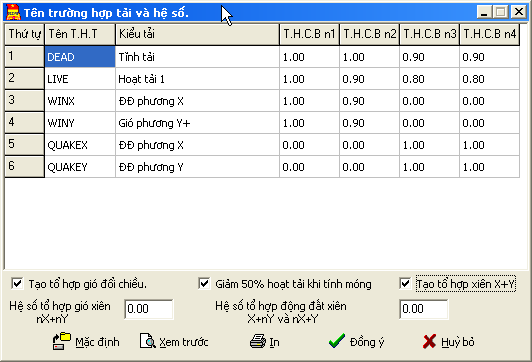Click the green checkmark Đồng ý icon
This screenshot has width=532, height=362.
pos(337,341)
